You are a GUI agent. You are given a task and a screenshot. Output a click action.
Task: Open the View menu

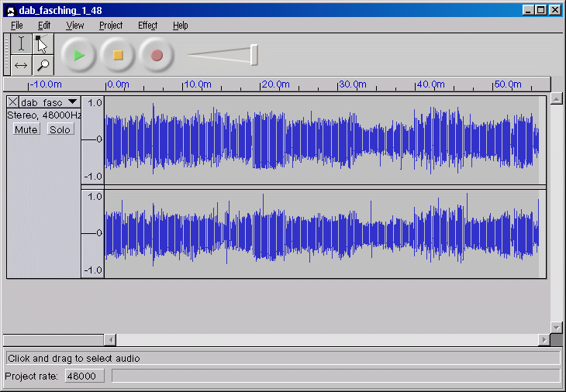click(75, 26)
